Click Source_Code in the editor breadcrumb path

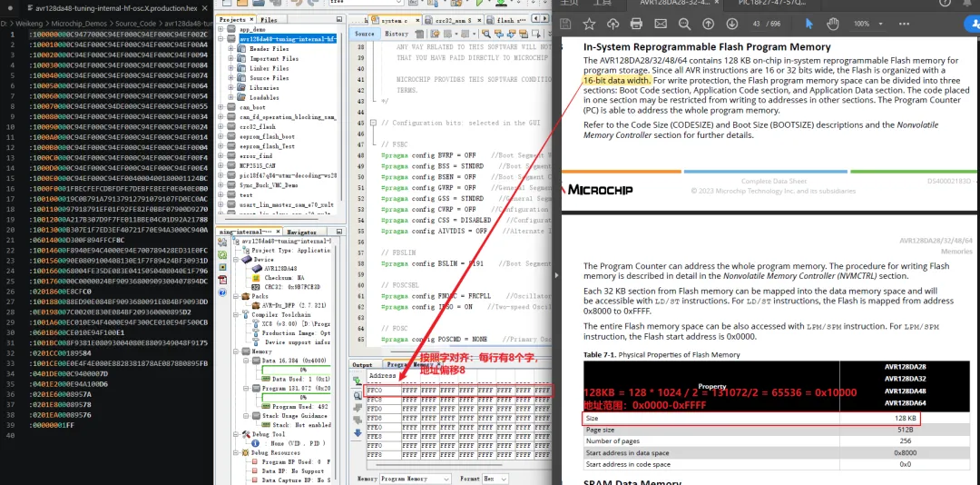pos(135,23)
